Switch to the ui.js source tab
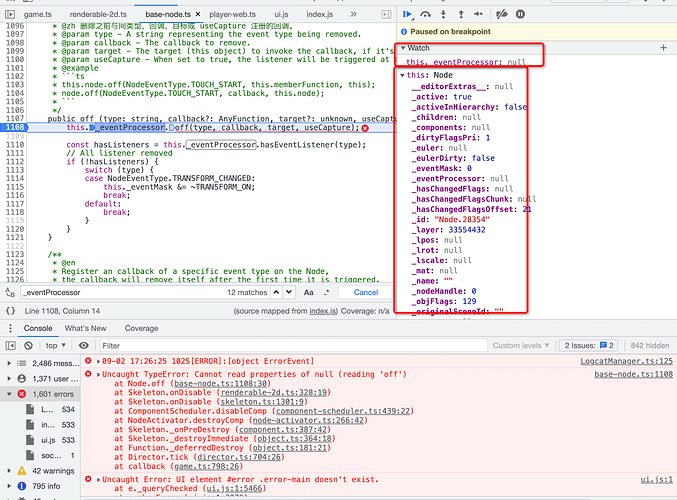Viewport: 677px width, 500px height. [x=281, y=14]
